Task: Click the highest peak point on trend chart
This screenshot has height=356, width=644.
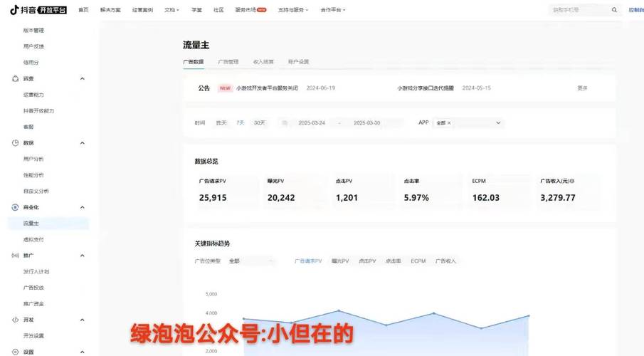Action: coord(339,310)
